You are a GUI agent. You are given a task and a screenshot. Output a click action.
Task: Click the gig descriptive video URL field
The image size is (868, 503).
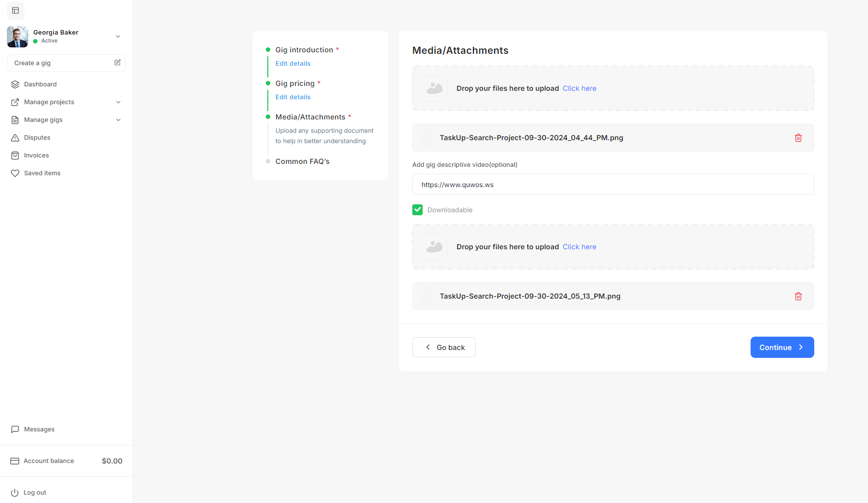point(613,185)
